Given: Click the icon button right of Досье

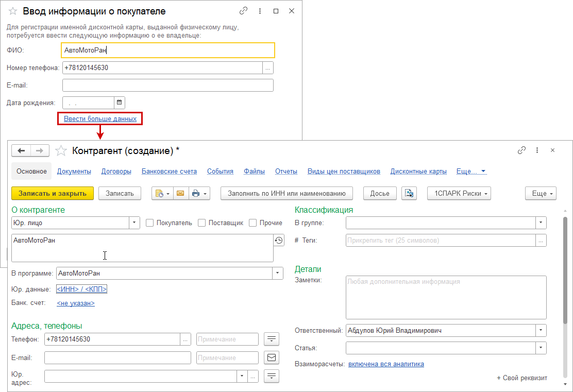Looking at the screenshot, I should click(x=409, y=193).
